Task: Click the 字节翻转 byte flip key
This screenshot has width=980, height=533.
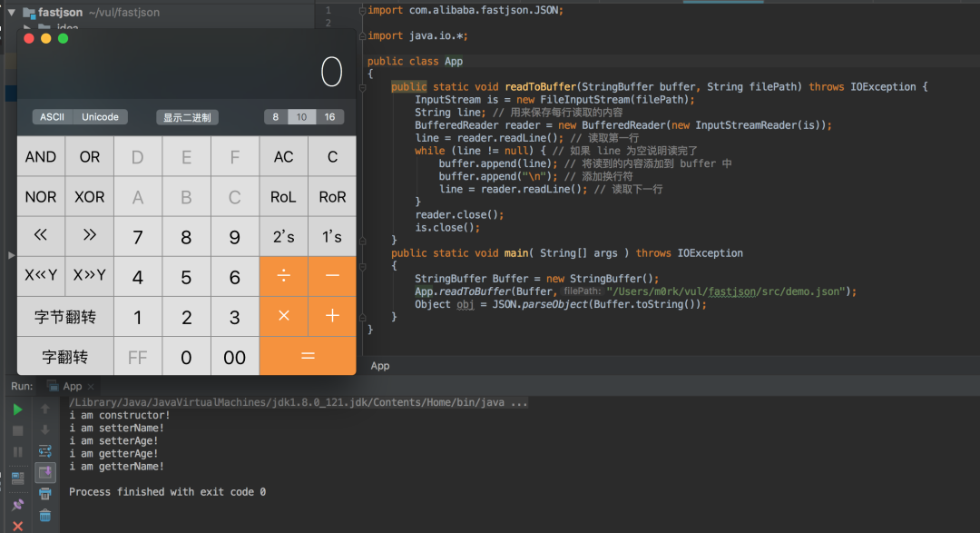Action: pyautogui.click(x=65, y=317)
